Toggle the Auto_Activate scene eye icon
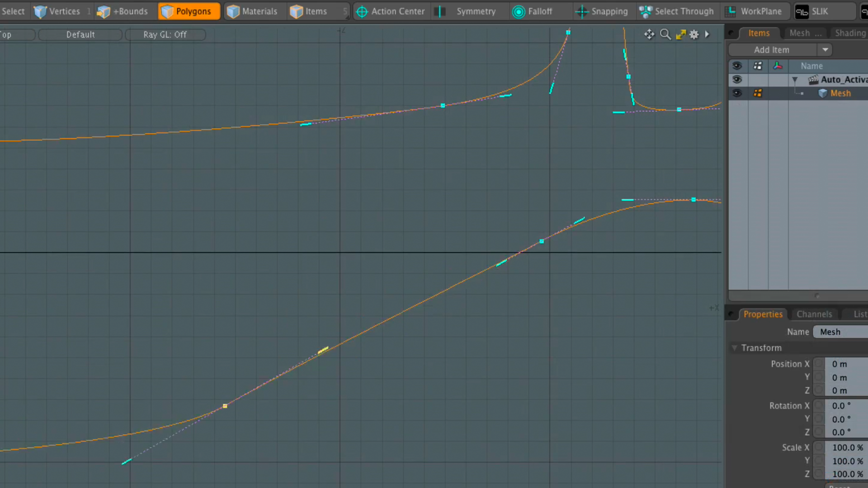This screenshot has width=868, height=488. point(737,80)
